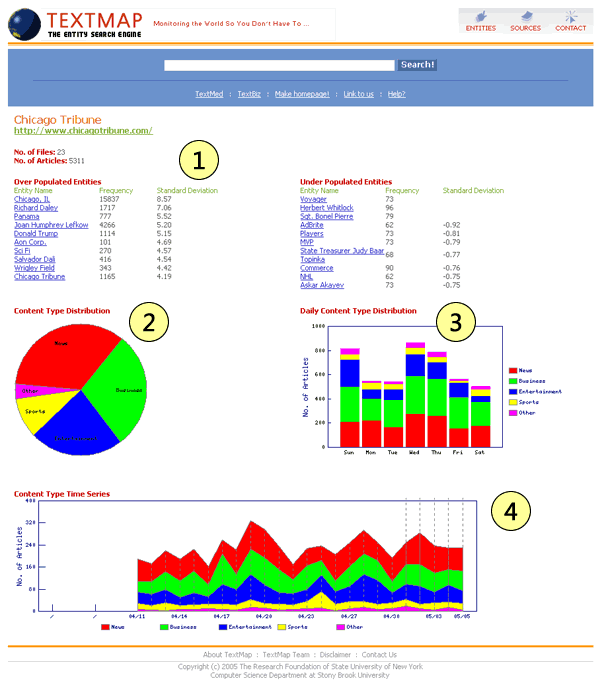
Task: Open the Entities plug icon
Action: coord(481,17)
